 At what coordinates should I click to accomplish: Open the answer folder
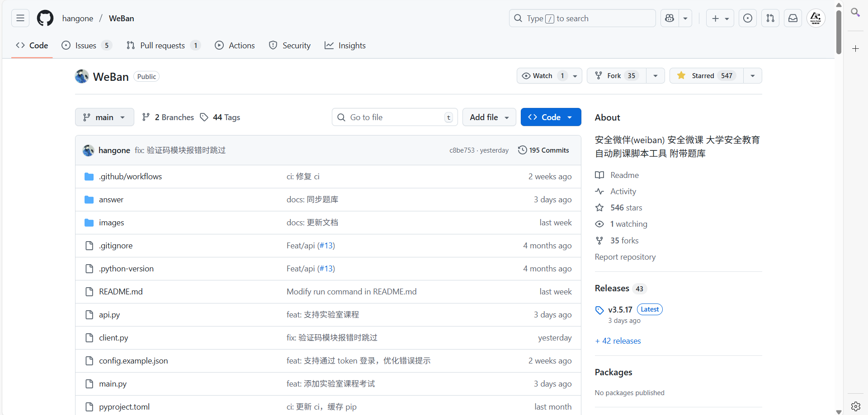[x=111, y=200]
